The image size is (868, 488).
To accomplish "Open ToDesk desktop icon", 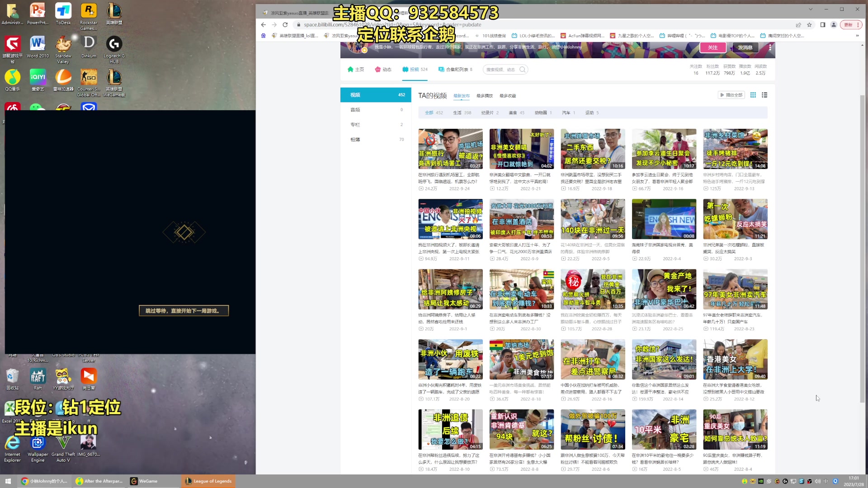I will tap(63, 14).
